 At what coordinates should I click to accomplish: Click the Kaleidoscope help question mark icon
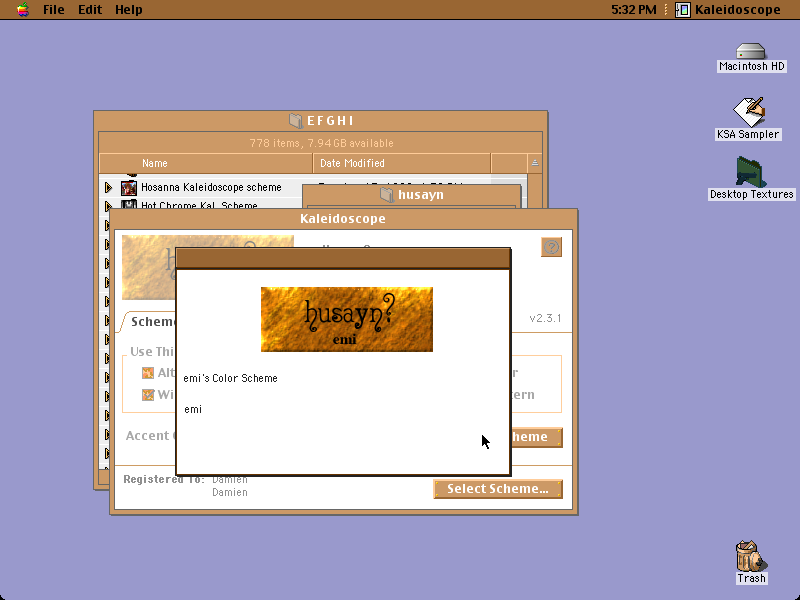tap(551, 247)
